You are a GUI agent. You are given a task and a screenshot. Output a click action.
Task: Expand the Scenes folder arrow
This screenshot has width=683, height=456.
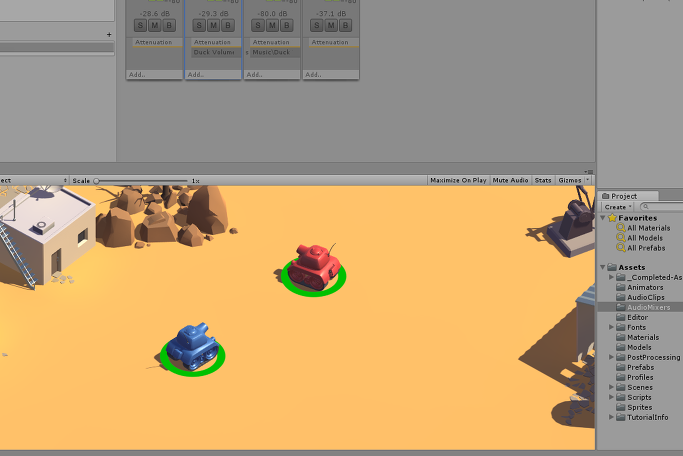tap(611, 387)
